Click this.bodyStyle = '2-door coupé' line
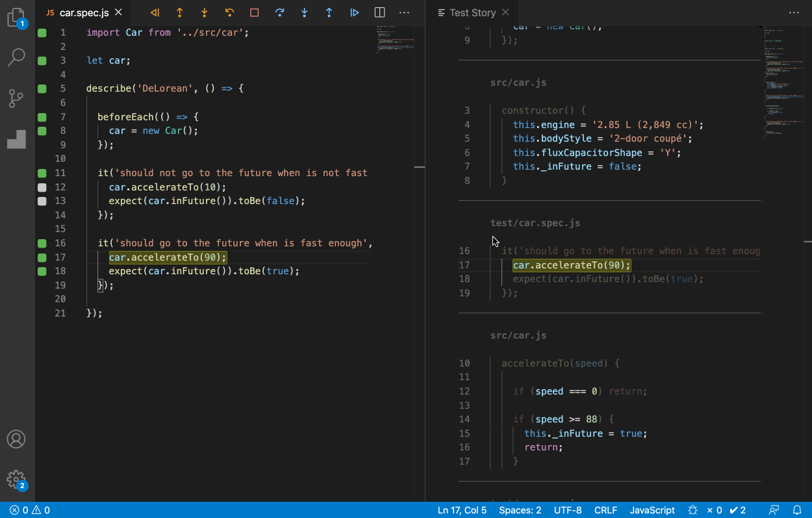 603,138
